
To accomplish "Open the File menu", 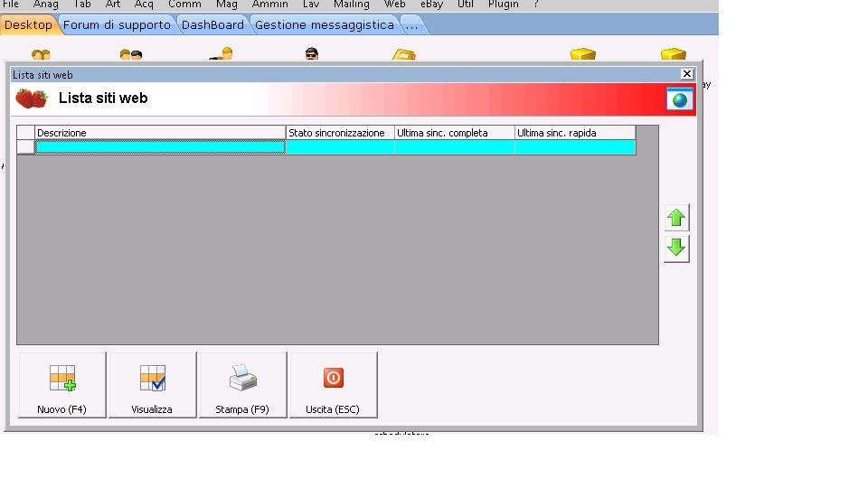I will (11, 5).
